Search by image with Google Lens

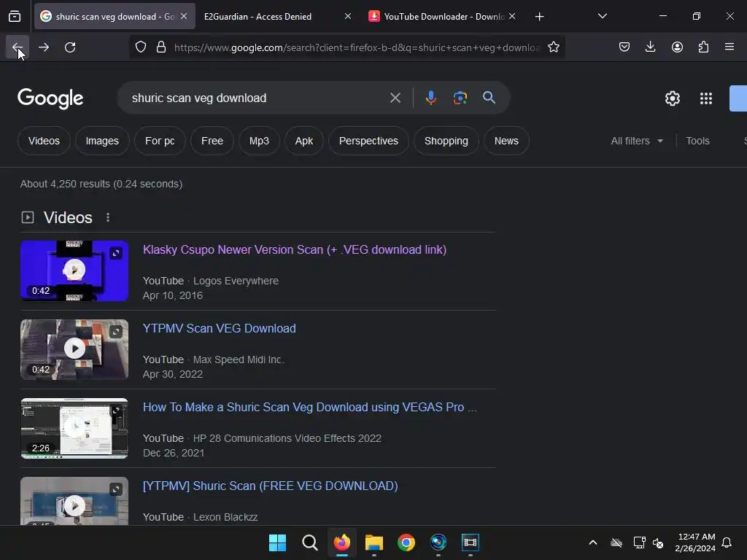[460, 98]
